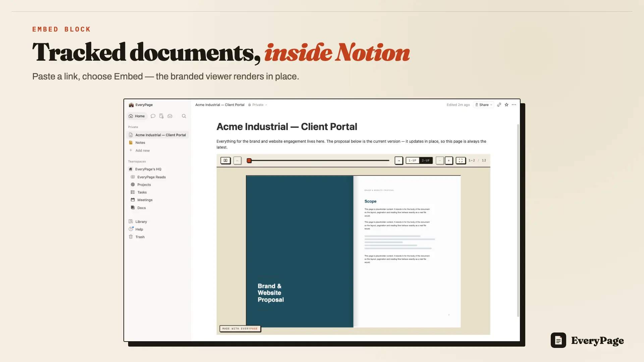Click the Library books icon

[131, 222]
